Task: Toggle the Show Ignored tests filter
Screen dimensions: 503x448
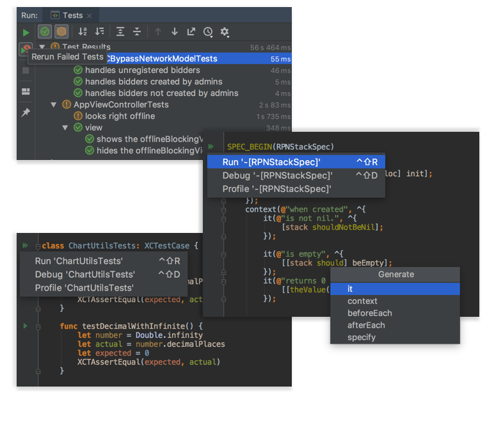Action: click(x=61, y=32)
